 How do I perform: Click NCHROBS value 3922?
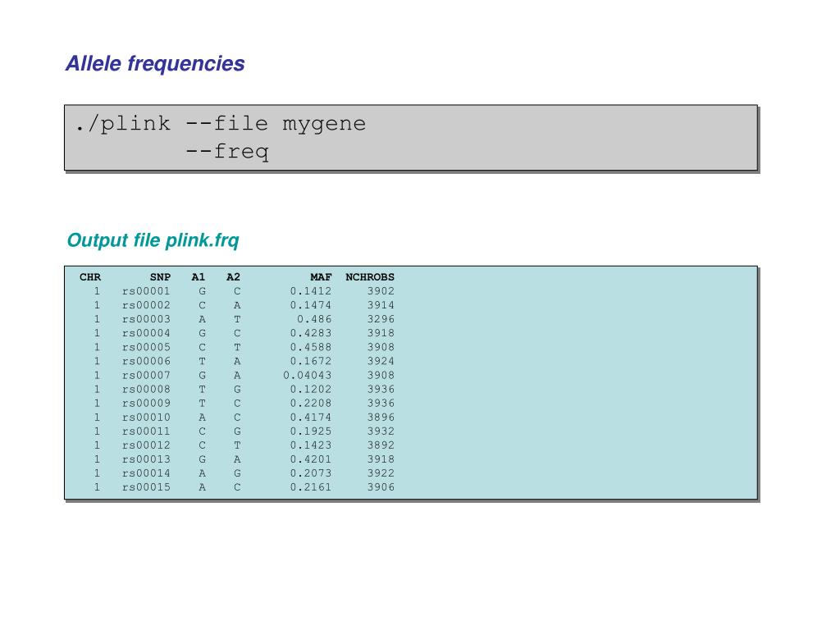[381, 473]
